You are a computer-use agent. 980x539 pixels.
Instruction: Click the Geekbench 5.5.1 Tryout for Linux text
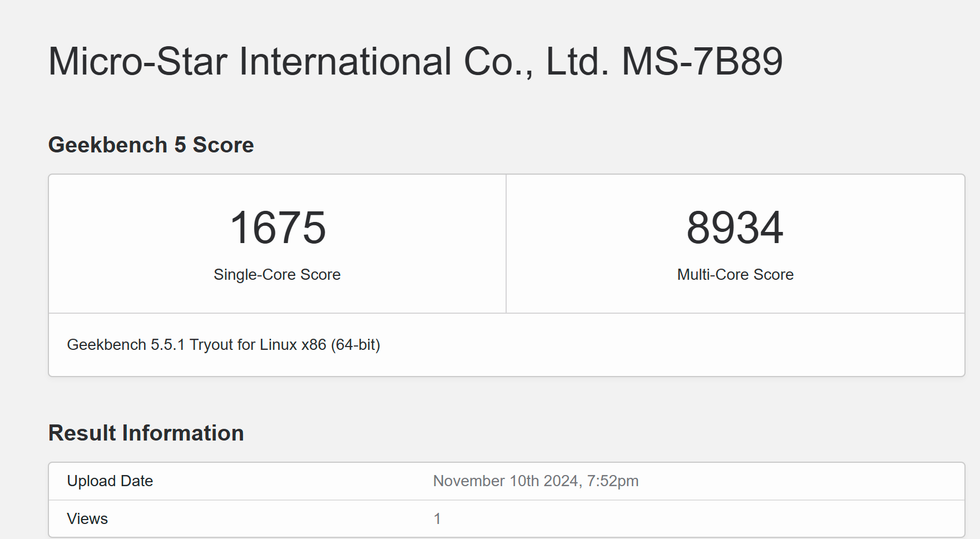[224, 345]
